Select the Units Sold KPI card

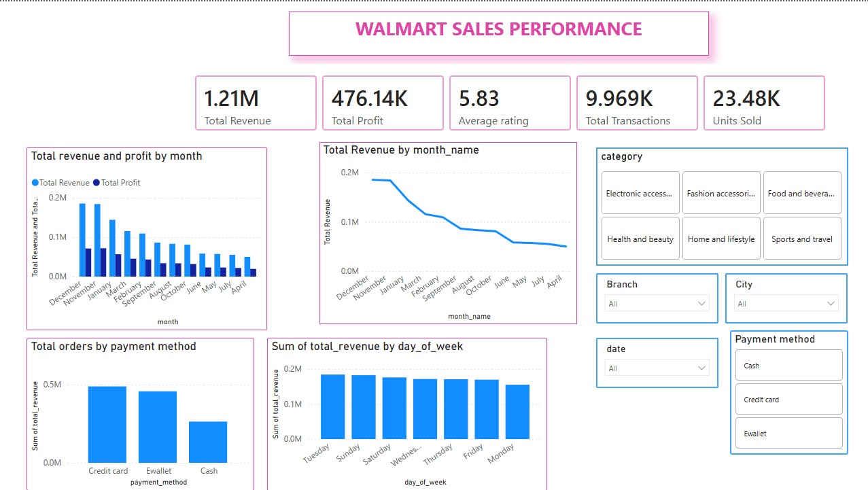764,103
